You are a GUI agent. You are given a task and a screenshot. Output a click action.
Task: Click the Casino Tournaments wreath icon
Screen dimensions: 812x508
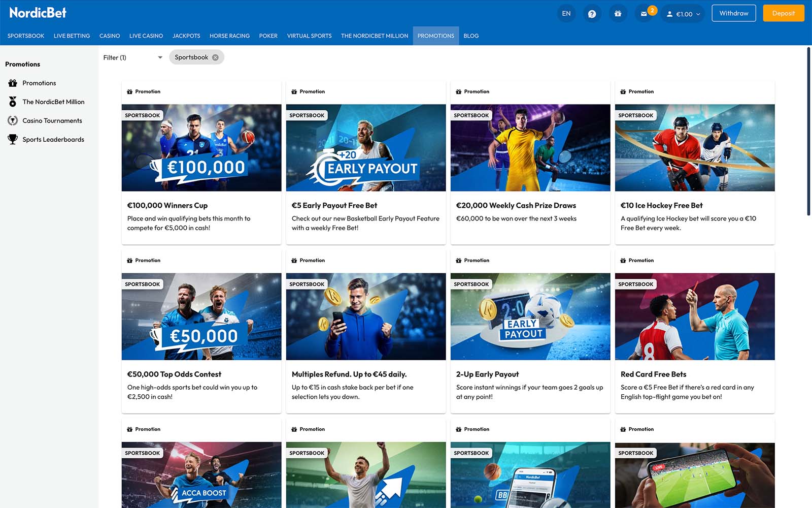(x=13, y=121)
